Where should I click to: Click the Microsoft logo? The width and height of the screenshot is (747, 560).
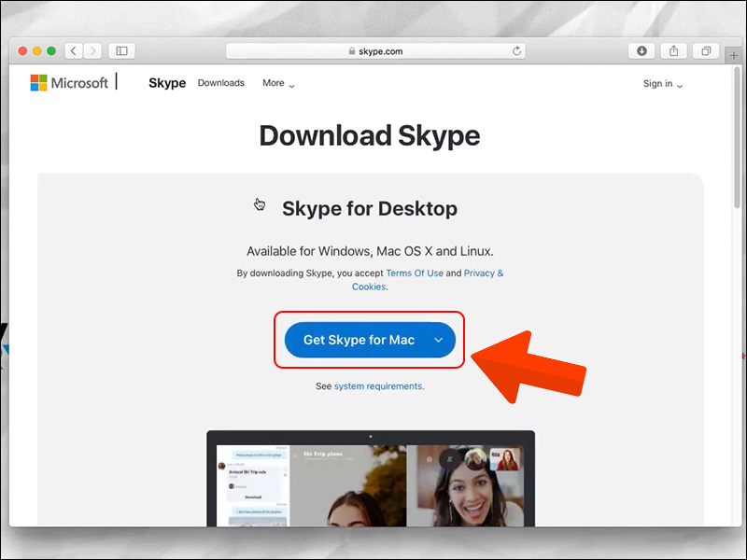(x=69, y=83)
